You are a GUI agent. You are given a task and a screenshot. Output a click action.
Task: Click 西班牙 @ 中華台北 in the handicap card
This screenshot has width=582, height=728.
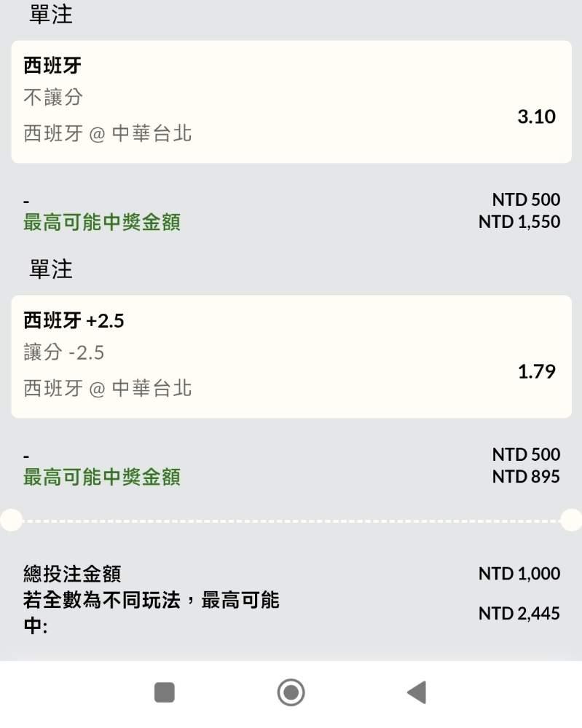coord(108,388)
